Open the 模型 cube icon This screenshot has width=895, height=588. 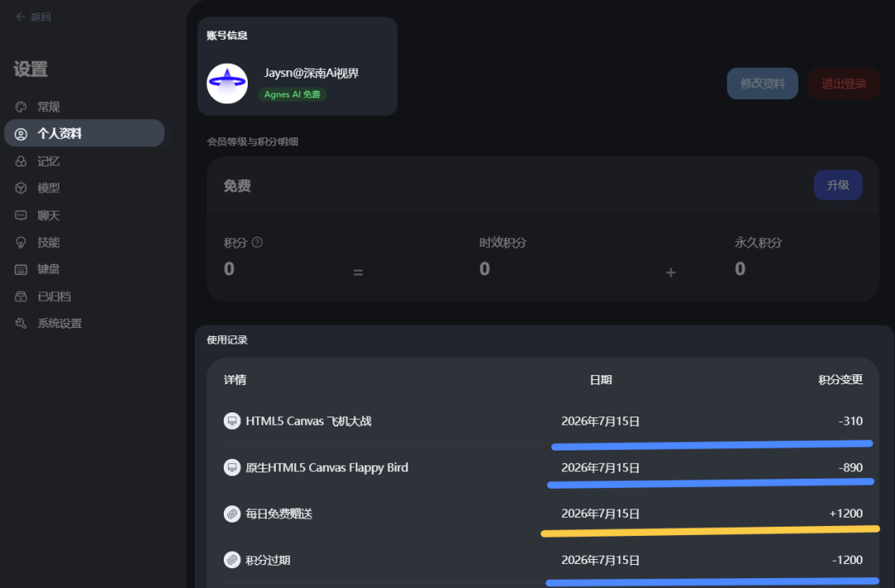pyautogui.click(x=21, y=188)
